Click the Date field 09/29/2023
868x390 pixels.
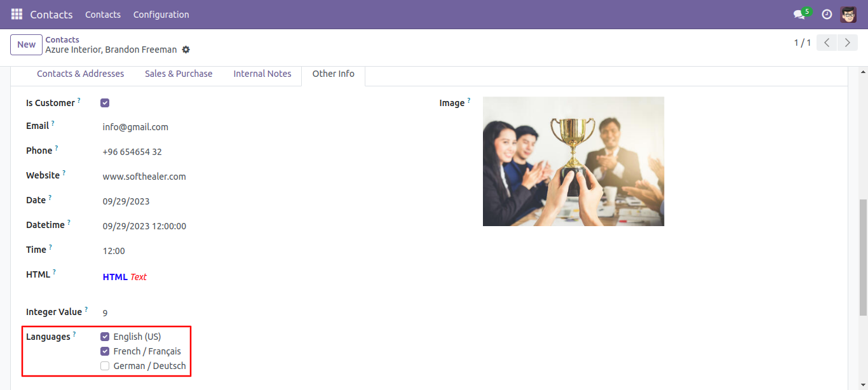(126, 201)
